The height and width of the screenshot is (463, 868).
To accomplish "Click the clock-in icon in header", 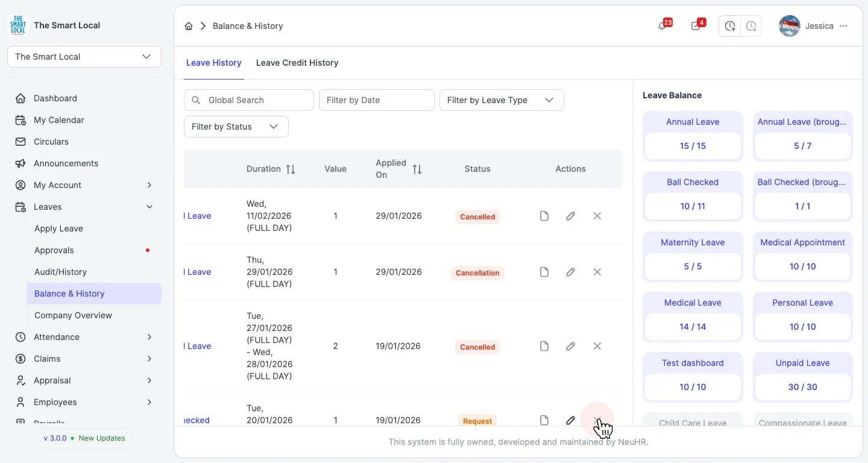I will coord(730,26).
